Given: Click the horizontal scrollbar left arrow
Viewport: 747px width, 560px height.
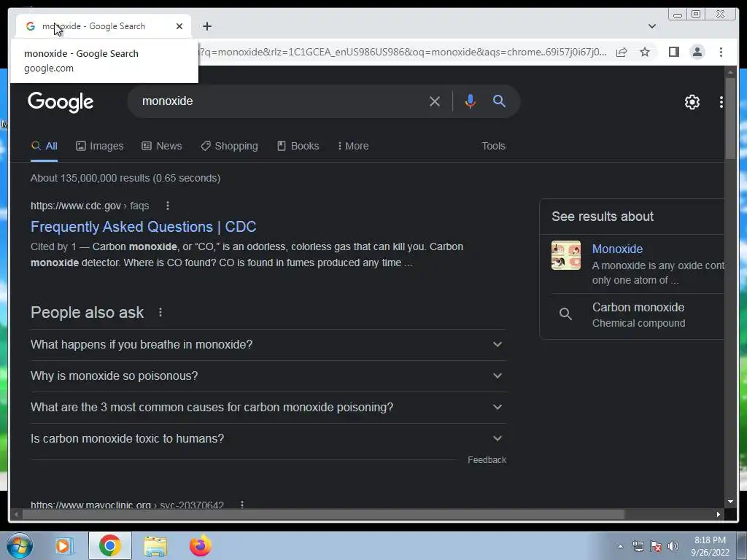Looking at the screenshot, I should pyautogui.click(x=16, y=514).
